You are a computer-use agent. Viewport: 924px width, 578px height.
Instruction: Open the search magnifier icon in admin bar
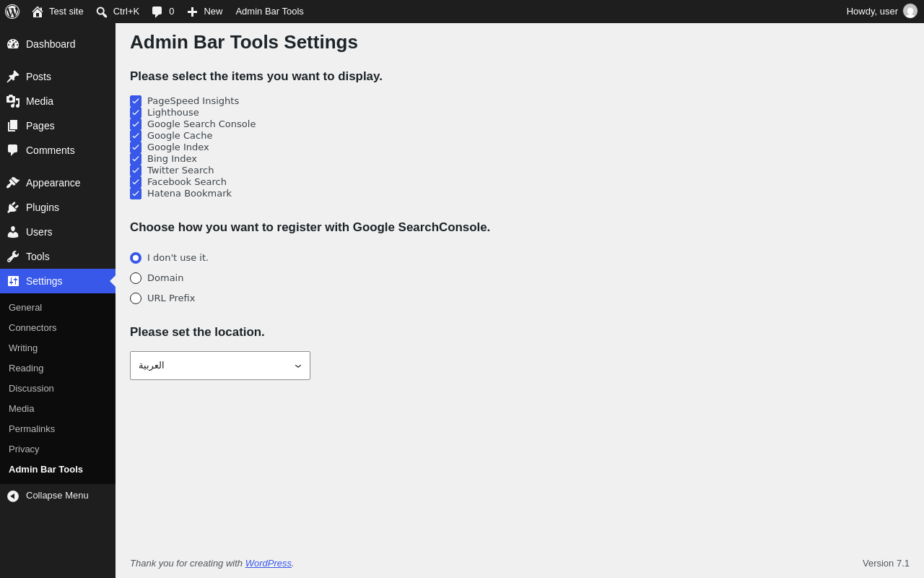point(102,12)
